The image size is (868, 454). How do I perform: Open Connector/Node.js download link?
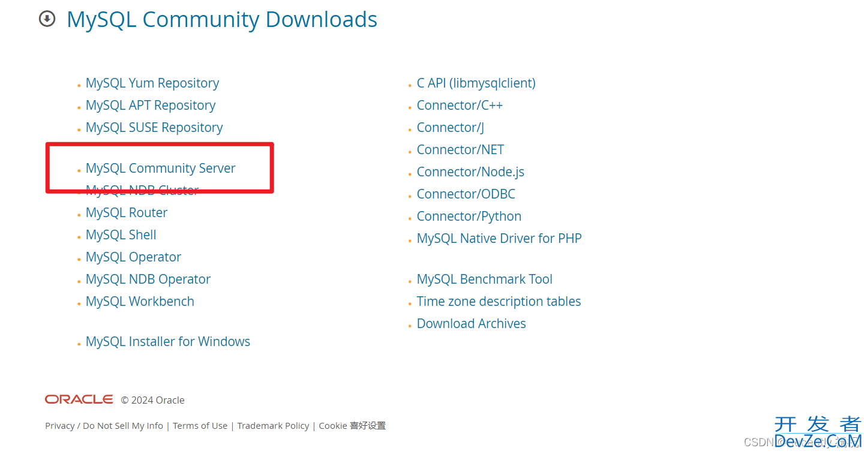(x=470, y=172)
